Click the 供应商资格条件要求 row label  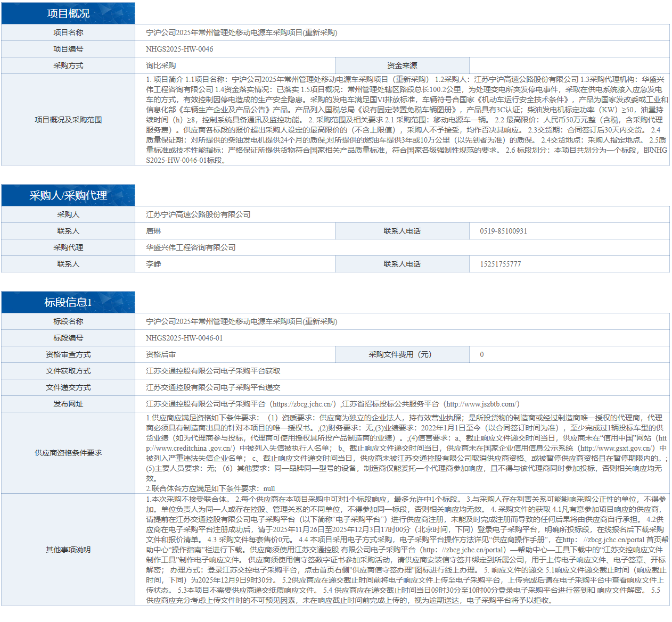68,453
